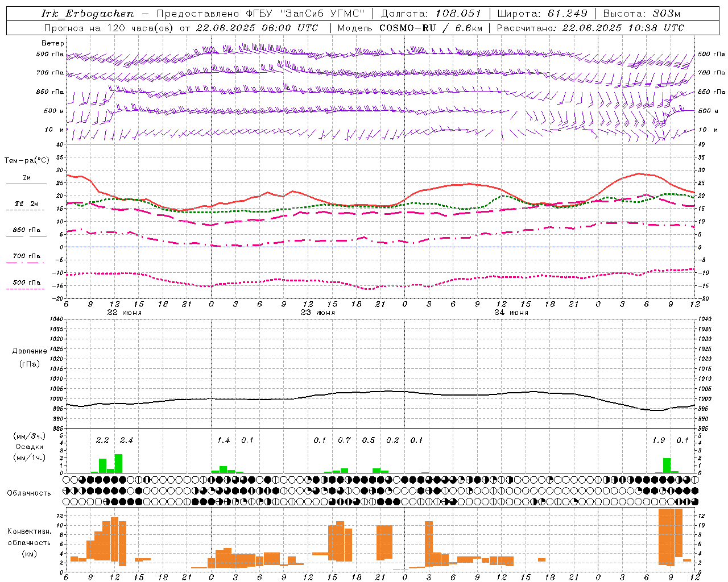This screenshot has height=582, width=728.
Task: Click the forecast start 22.06.2025 06:00 UTC
Action: coord(257,28)
